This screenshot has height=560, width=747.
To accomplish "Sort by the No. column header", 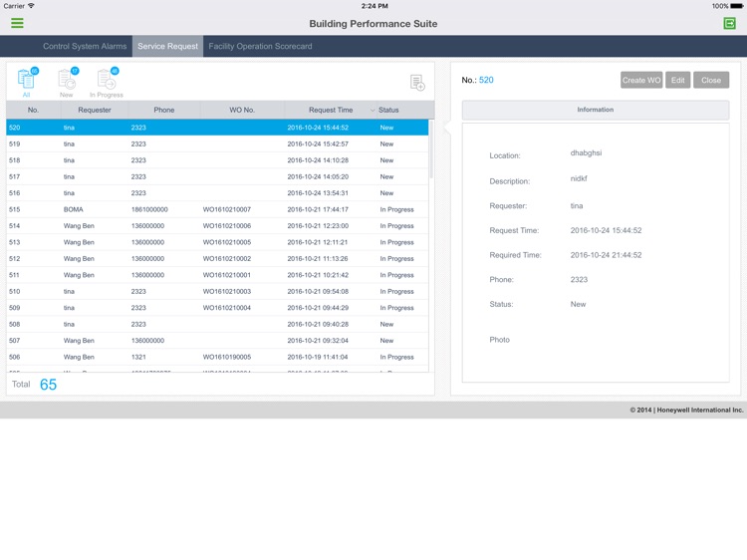I will click(33, 110).
